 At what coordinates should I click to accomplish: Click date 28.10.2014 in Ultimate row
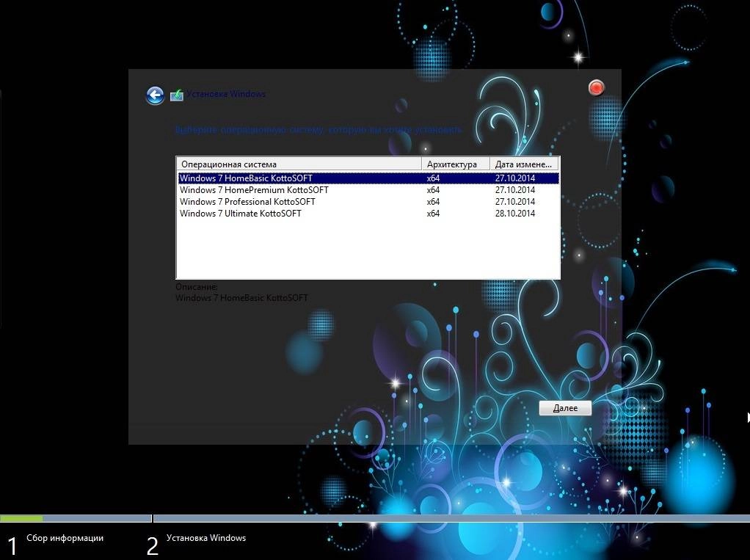[x=514, y=214]
